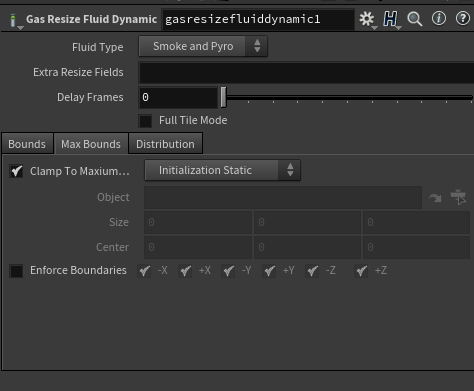Toggle the -Z boundary checkbox

312,271
